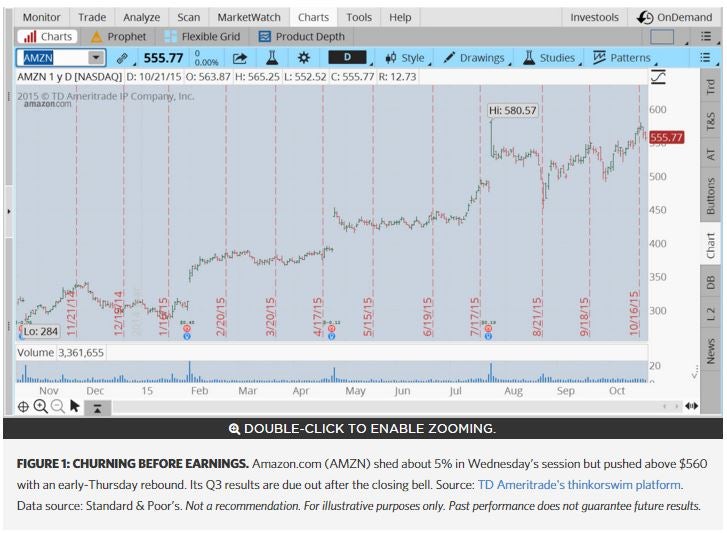Image resolution: width=727 pixels, height=533 pixels.
Task: Click the 555.77 current price label
Action: pyautogui.click(x=666, y=137)
